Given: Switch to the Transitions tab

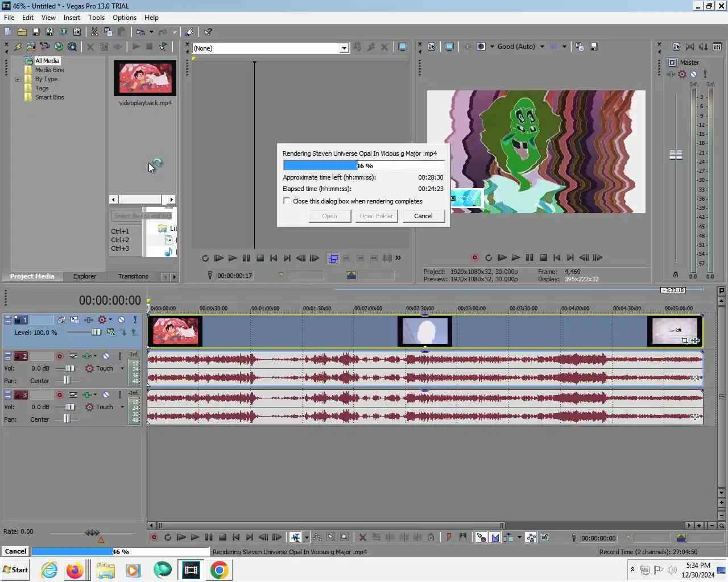Looking at the screenshot, I should click(x=133, y=276).
